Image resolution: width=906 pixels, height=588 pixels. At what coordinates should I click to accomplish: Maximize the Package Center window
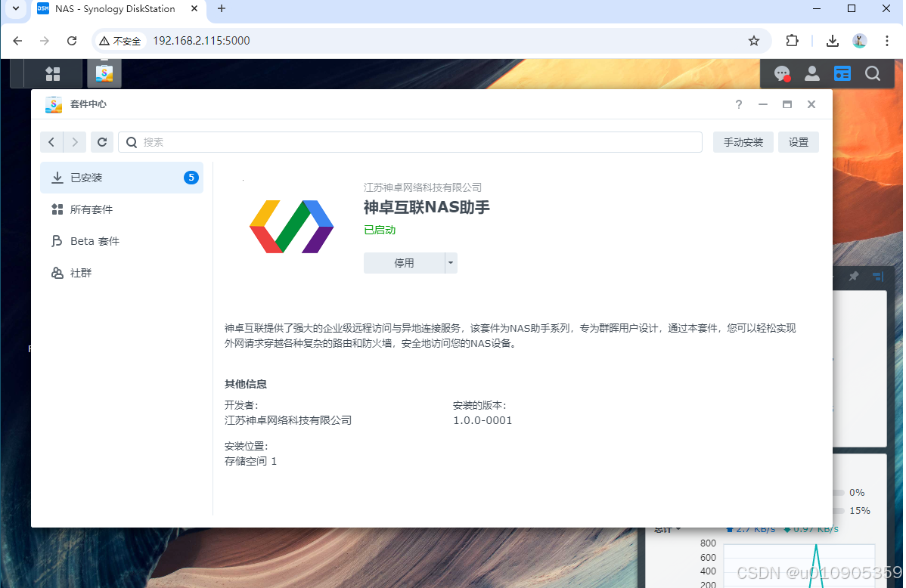(x=787, y=104)
